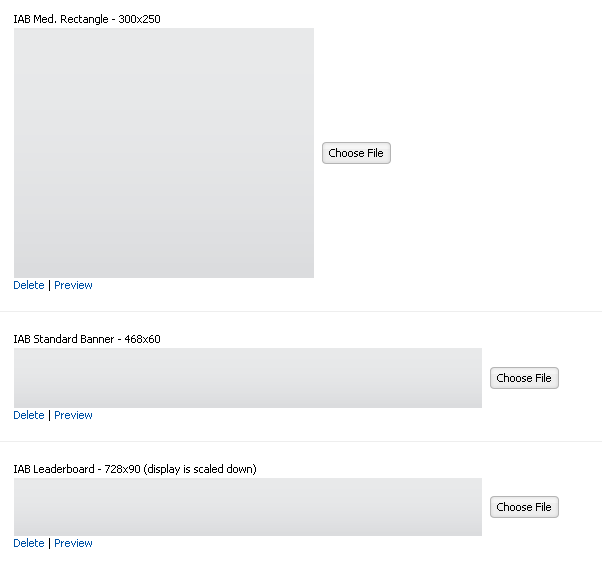Click the pipe separator under the Med. Rectangle
The width and height of the screenshot is (602, 567).
click(49, 285)
